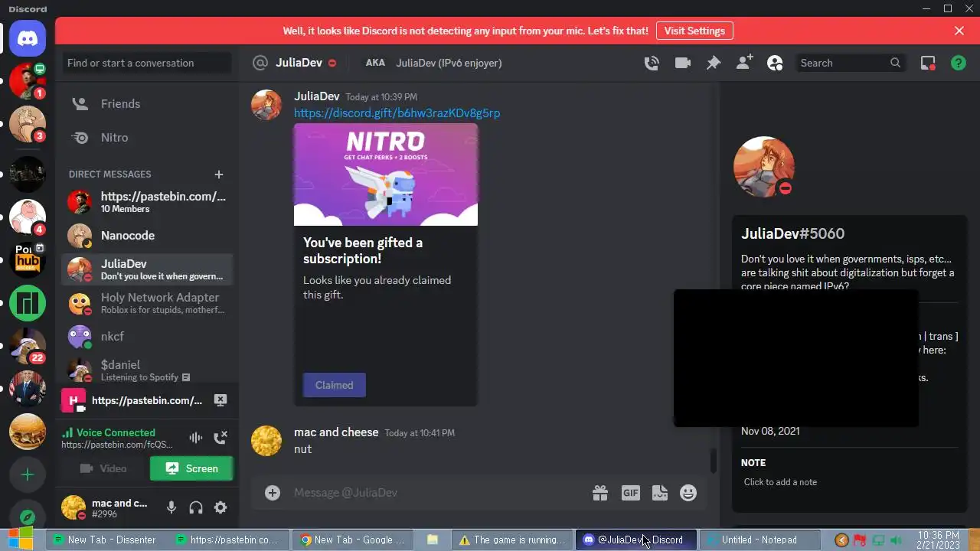Add a Server plus button

pyautogui.click(x=28, y=475)
